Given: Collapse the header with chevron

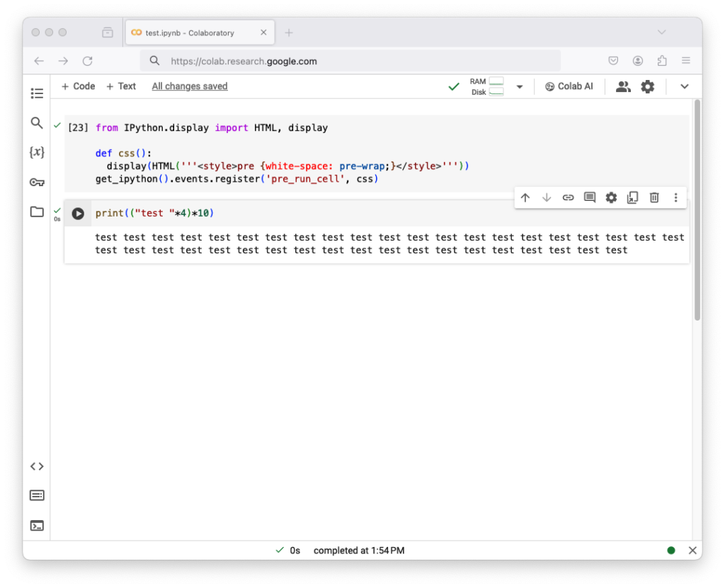Looking at the screenshot, I should (x=684, y=86).
